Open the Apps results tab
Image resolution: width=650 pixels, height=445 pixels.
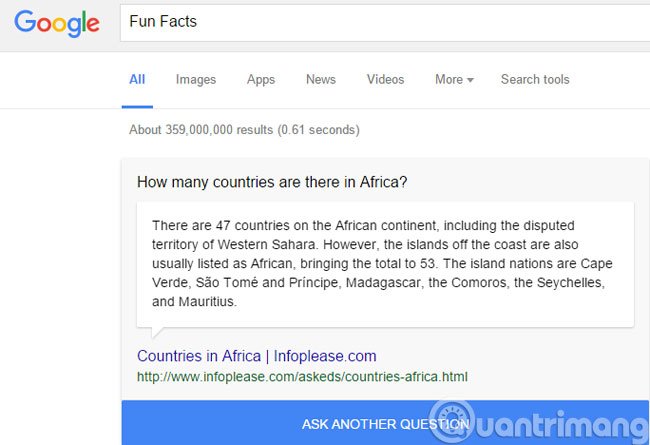[x=261, y=80]
